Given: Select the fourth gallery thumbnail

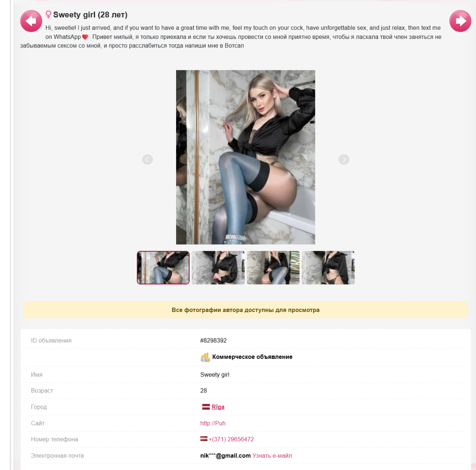Looking at the screenshot, I should pyautogui.click(x=328, y=268).
